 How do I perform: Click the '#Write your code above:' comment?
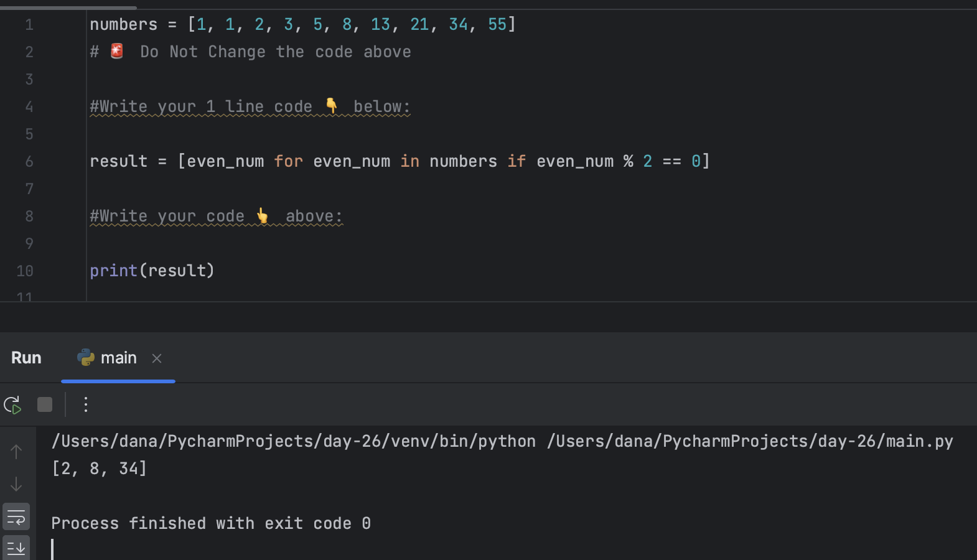pyautogui.click(x=217, y=216)
